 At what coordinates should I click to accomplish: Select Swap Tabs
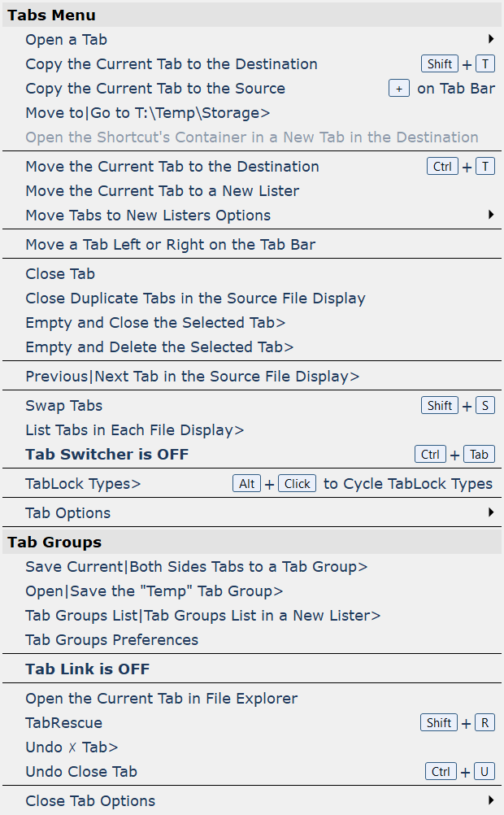pos(63,405)
